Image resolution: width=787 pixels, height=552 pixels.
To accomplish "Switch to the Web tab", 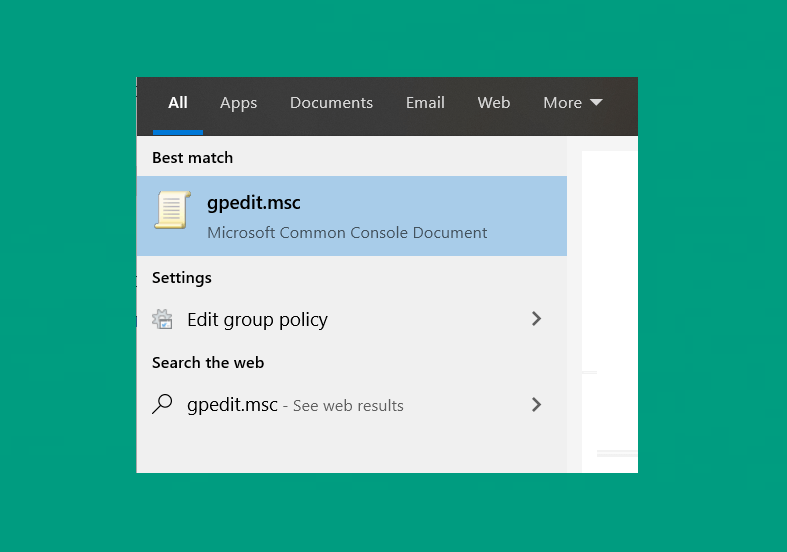I will (x=494, y=103).
